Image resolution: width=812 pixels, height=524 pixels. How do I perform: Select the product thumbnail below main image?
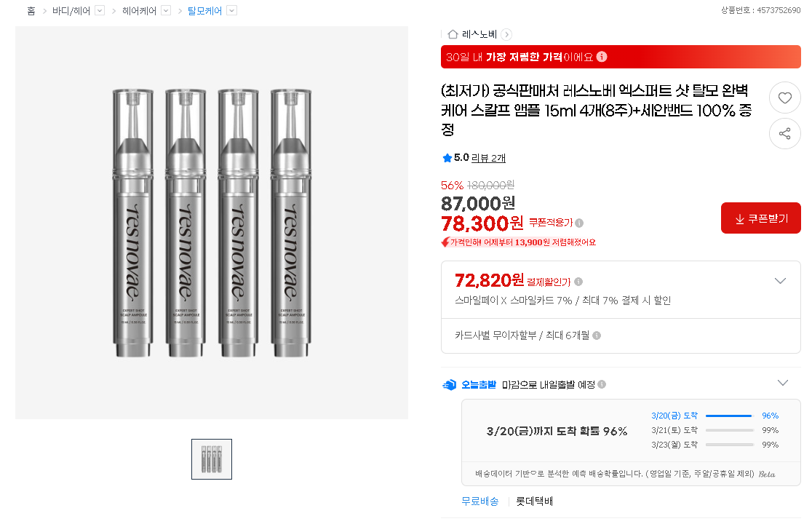[x=212, y=459]
